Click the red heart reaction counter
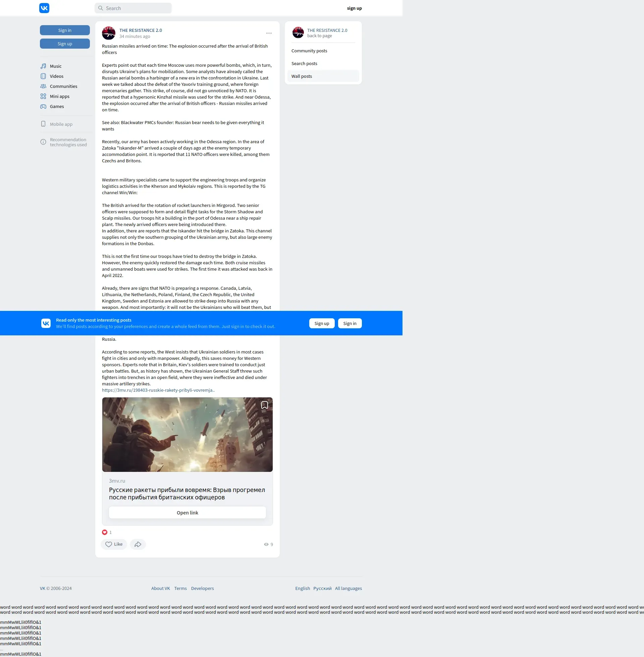The width and height of the screenshot is (644, 657). click(x=105, y=532)
